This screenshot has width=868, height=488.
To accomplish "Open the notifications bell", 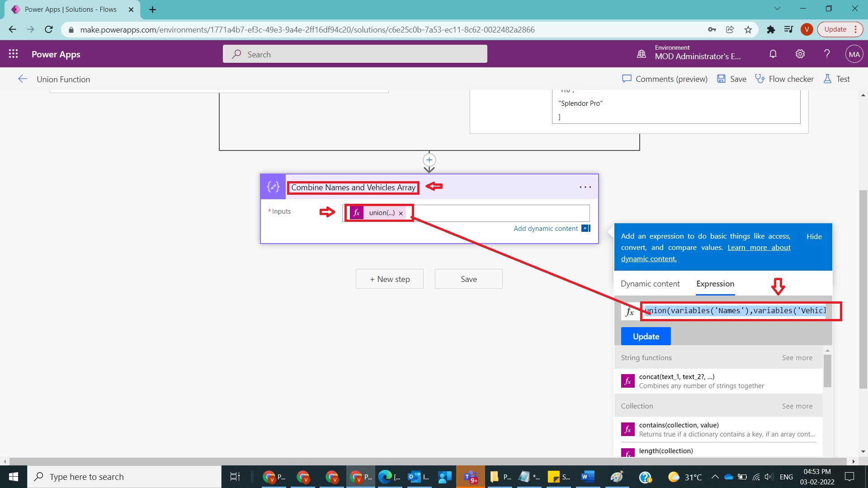I will coord(773,54).
